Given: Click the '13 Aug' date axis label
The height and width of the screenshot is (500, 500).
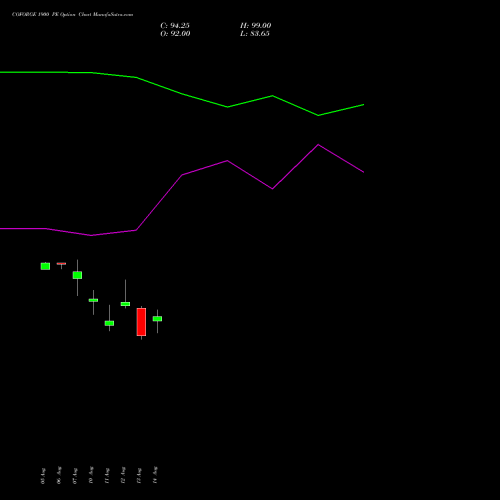Looking at the screenshot, I should pyautogui.click(x=139, y=476).
